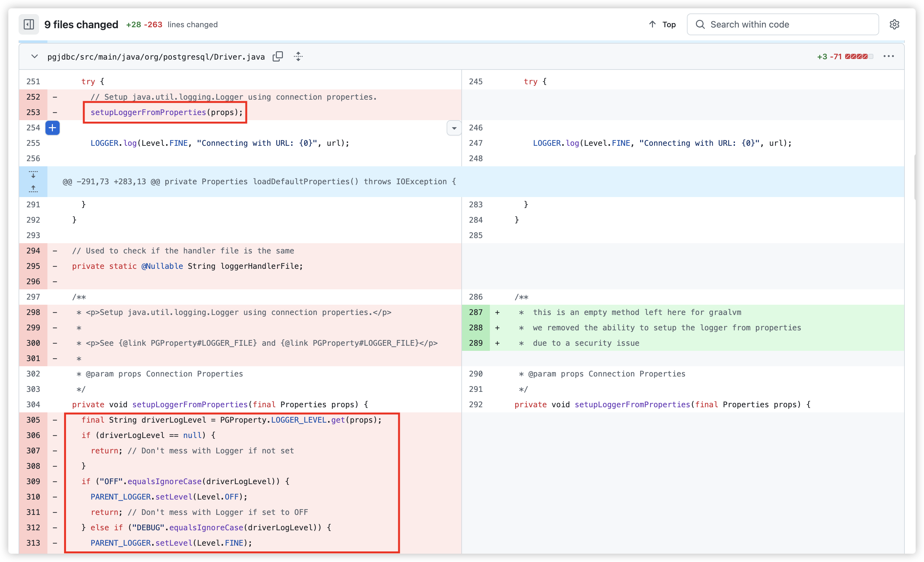Collapse the Driver.java file diff chevron
The image size is (924, 562).
coord(35,57)
